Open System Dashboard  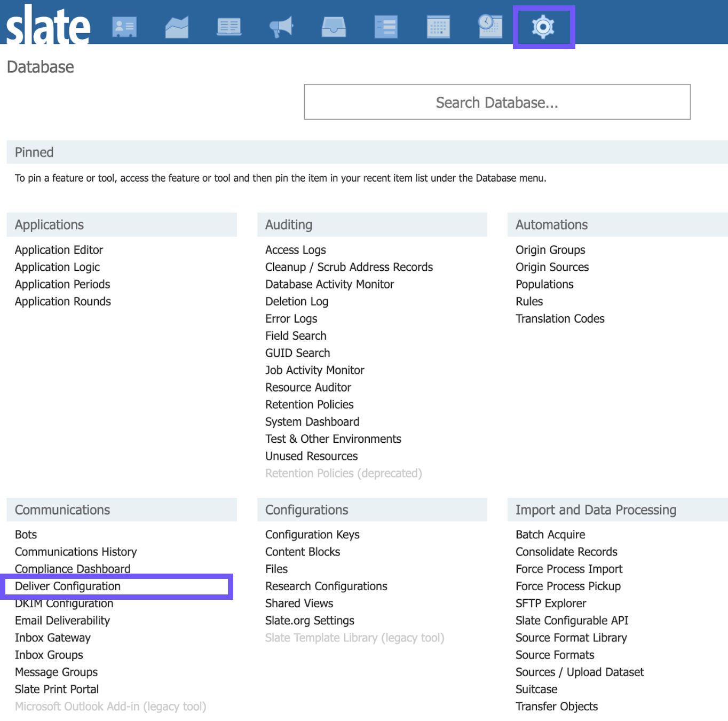312,422
